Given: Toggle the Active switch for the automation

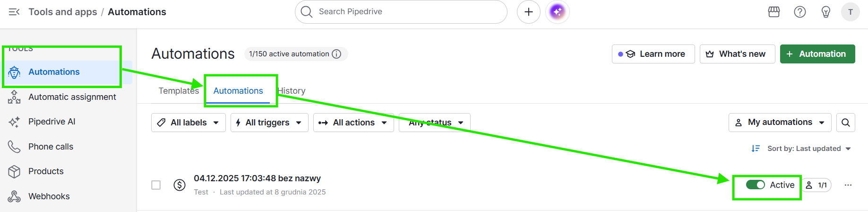Looking at the screenshot, I should tap(755, 185).
